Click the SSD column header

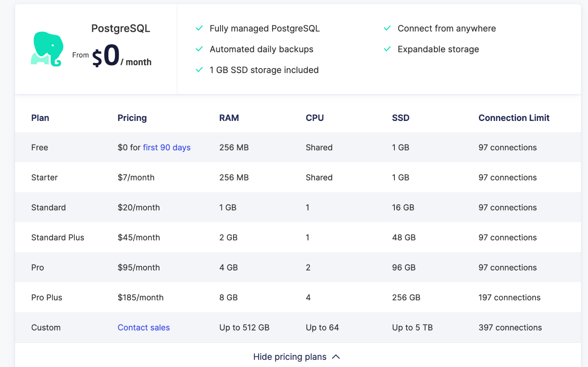pyautogui.click(x=401, y=118)
